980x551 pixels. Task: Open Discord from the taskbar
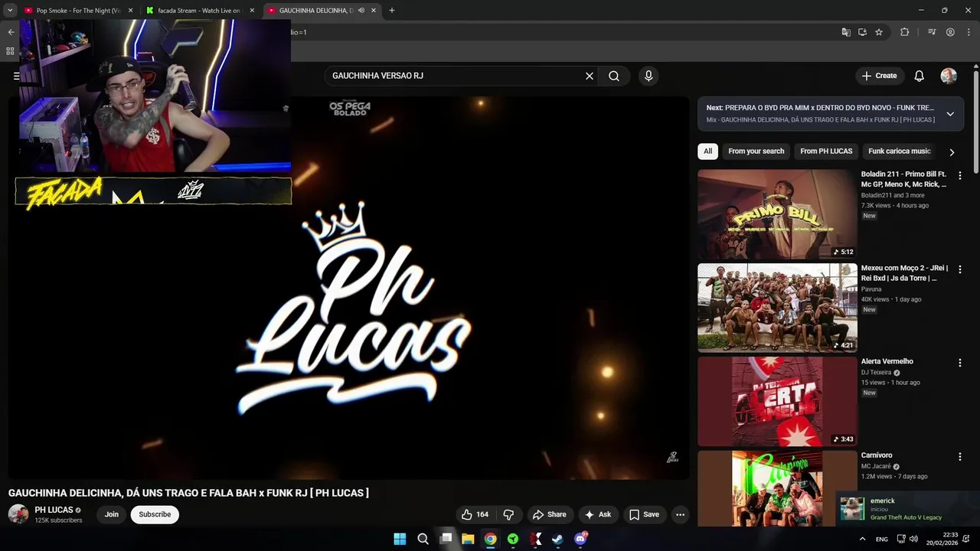(x=581, y=539)
